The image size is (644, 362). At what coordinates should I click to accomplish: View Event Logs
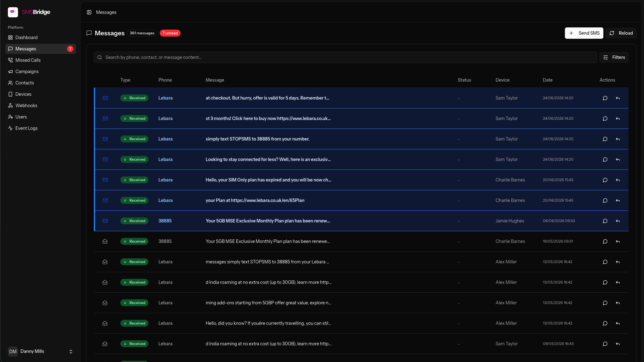(x=41, y=128)
